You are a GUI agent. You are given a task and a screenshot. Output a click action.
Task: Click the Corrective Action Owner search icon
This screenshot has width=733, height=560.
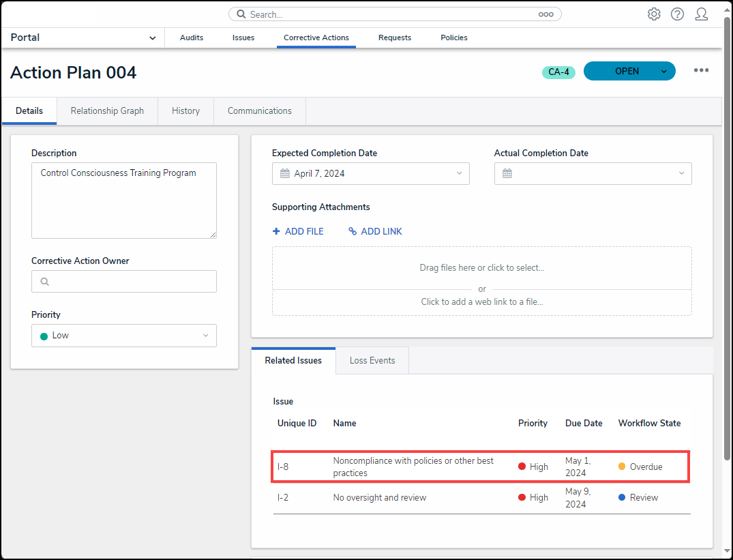(x=45, y=282)
